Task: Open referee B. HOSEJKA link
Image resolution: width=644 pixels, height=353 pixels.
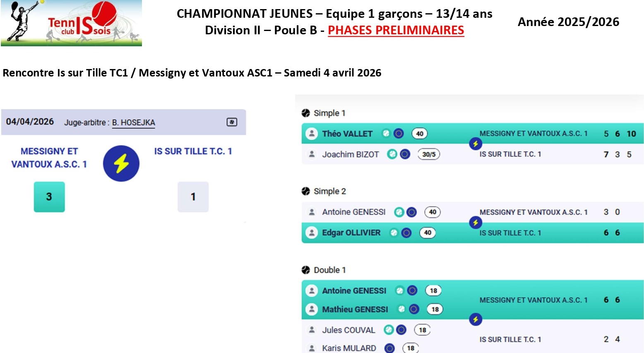Action: (x=133, y=123)
